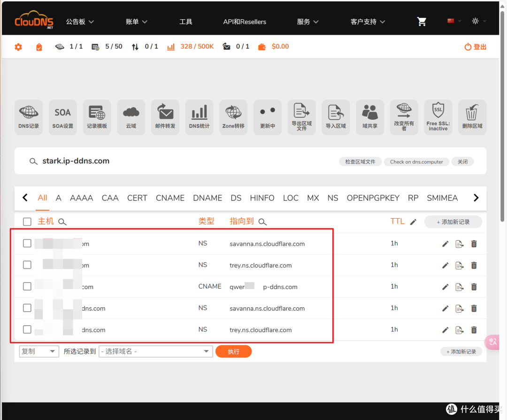This screenshot has width=507, height=420.
Task: Click Check on dns.computer button
Action: [x=416, y=161]
